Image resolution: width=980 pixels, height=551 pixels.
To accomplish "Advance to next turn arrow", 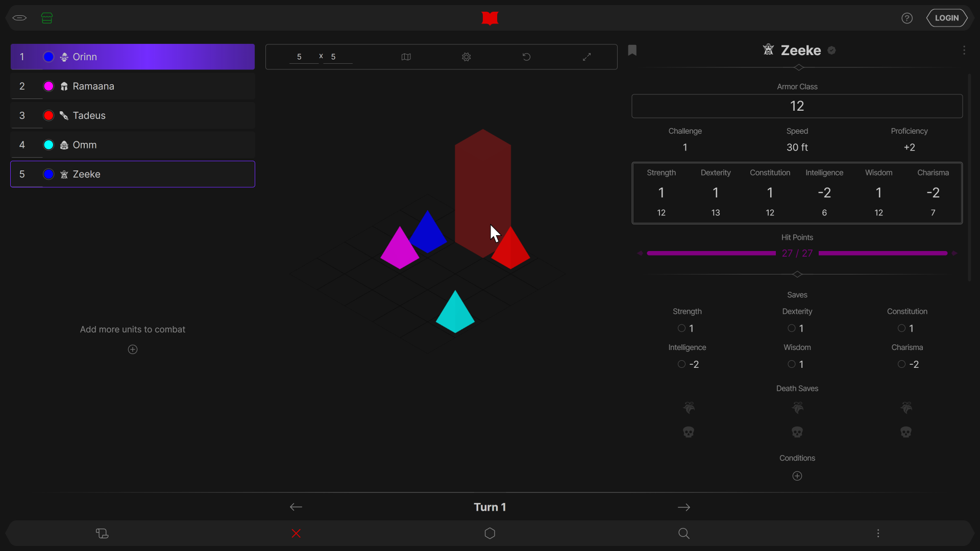I will point(684,507).
